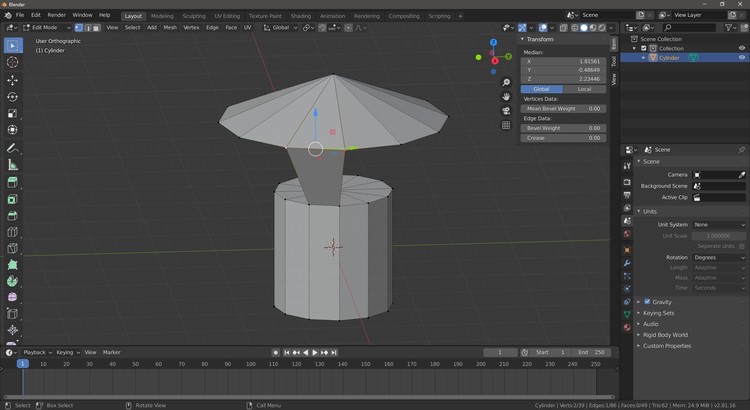Enable the Gravity checkbox

click(648, 301)
